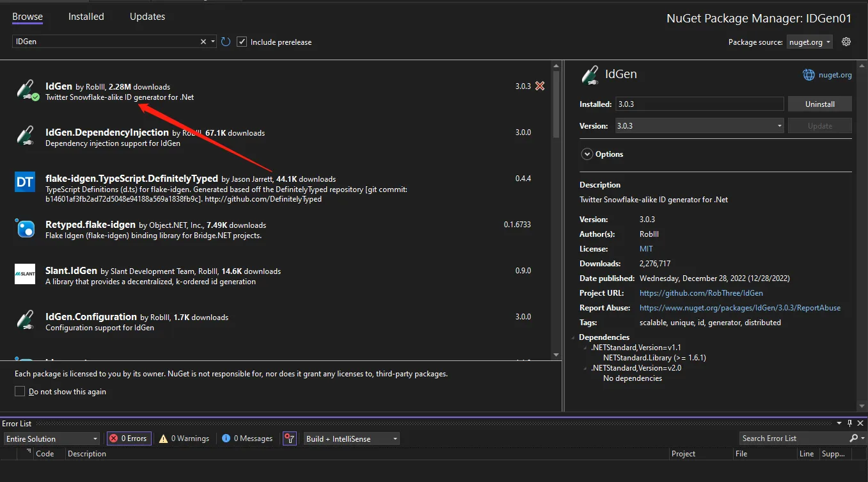The width and height of the screenshot is (868, 482).
Task: Click the globe icon beside nuget.org
Action: click(x=809, y=75)
